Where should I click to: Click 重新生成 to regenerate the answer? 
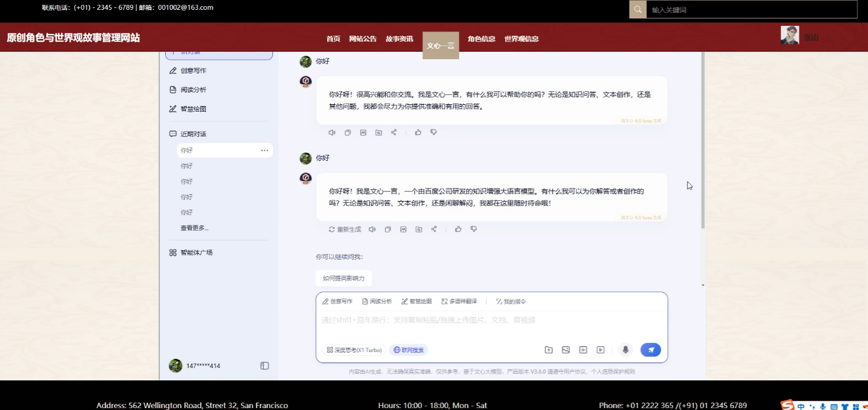click(345, 229)
